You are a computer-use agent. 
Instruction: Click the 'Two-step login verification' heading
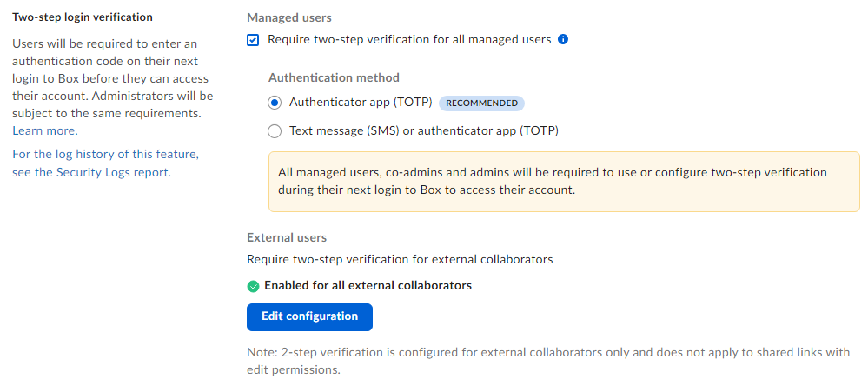(83, 17)
